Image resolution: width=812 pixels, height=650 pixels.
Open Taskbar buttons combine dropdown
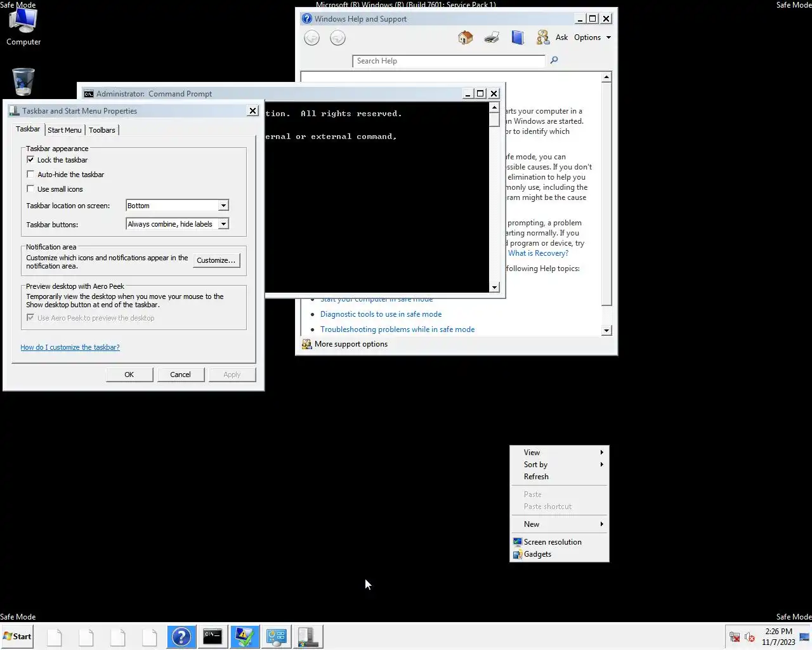[x=223, y=224]
